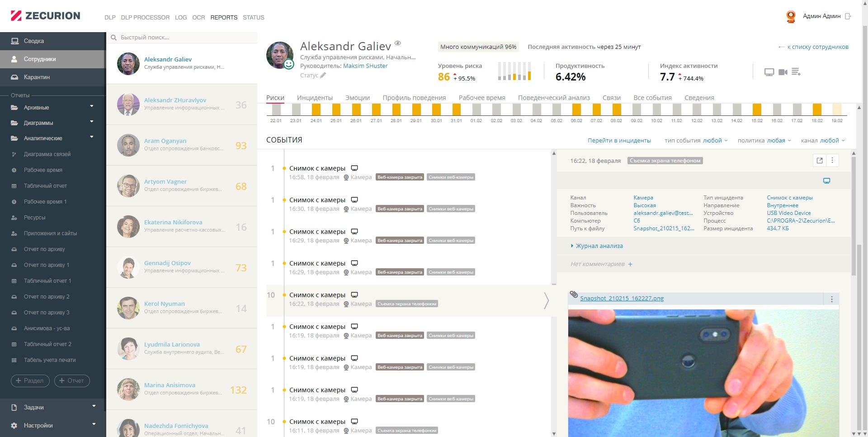Switch to the Инциденты tab
Viewport: 868px width, 437px height.
click(315, 98)
